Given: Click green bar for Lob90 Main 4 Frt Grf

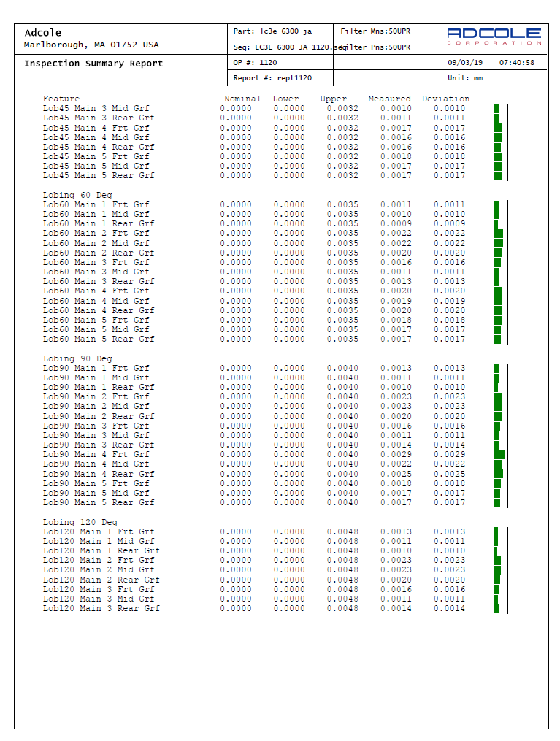Looking at the screenshot, I should tap(499, 455).
